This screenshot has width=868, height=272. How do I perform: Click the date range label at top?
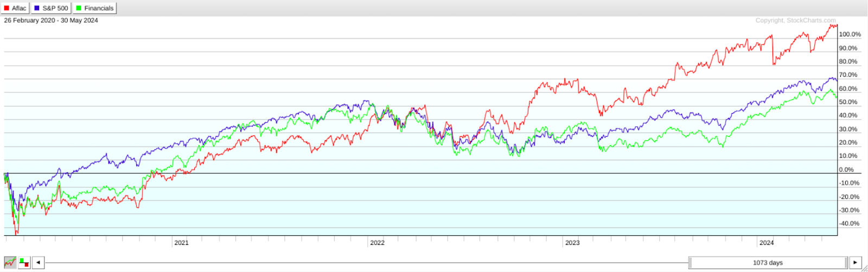pyautogui.click(x=51, y=21)
